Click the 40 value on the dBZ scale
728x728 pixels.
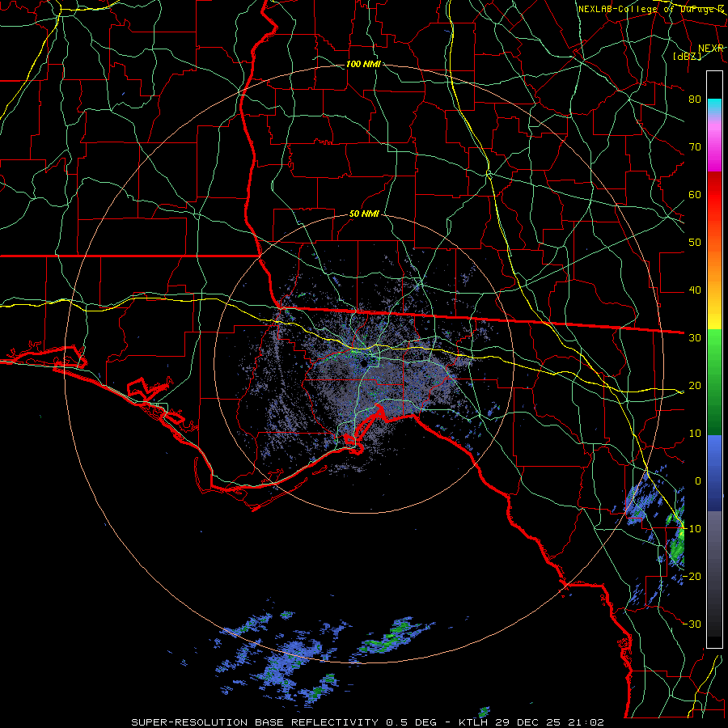tap(695, 290)
